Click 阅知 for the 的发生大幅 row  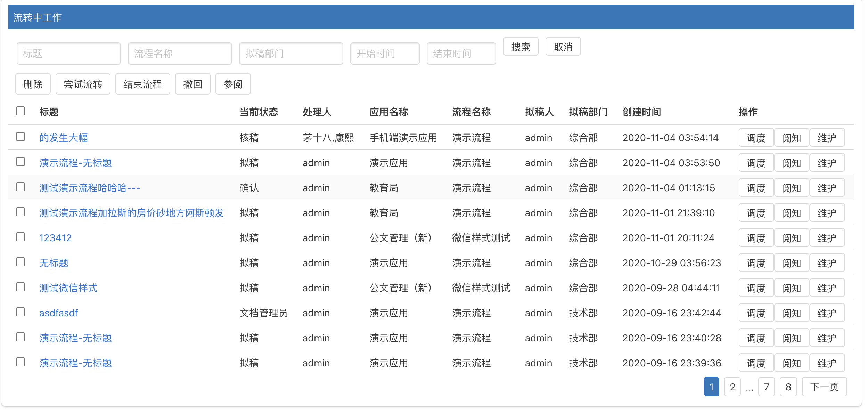pos(792,138)
